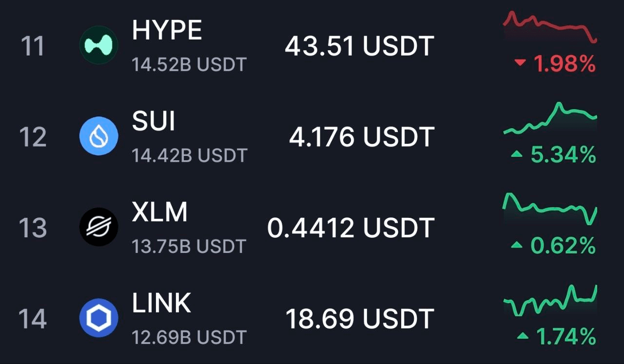Screen dimensions: 624x364
Task: Tap the 4.176 USDT price
Action: tap(361, 137)
